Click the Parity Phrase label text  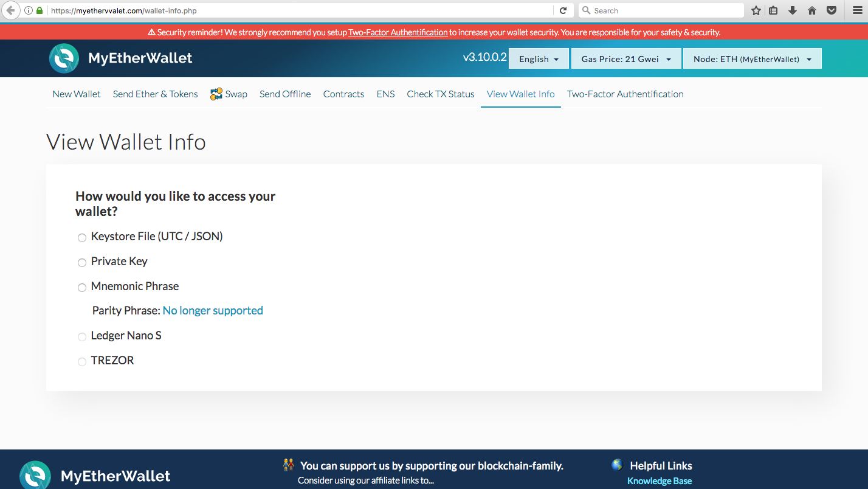coord(126,310)
